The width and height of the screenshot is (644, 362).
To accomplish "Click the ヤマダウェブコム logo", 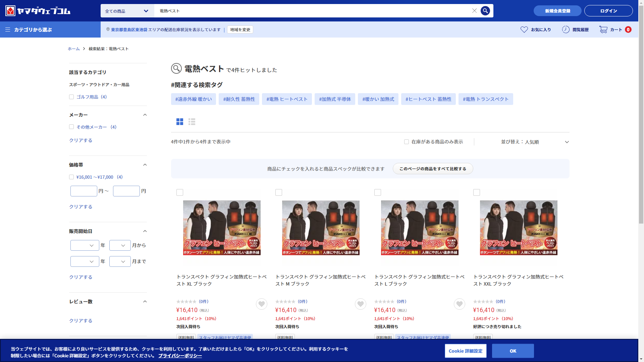I will coord(38,11).
